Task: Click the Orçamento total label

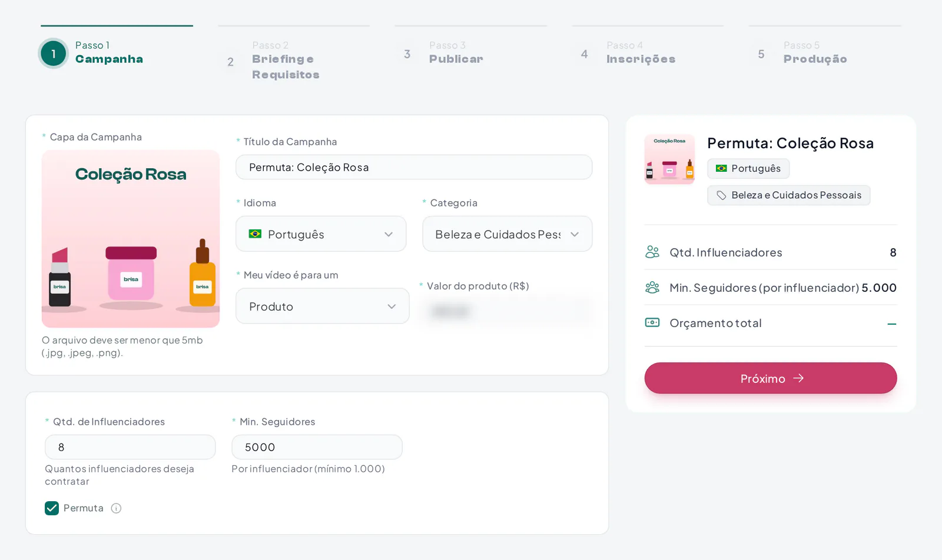Action: pyautogui.click(x=715, y=323)
